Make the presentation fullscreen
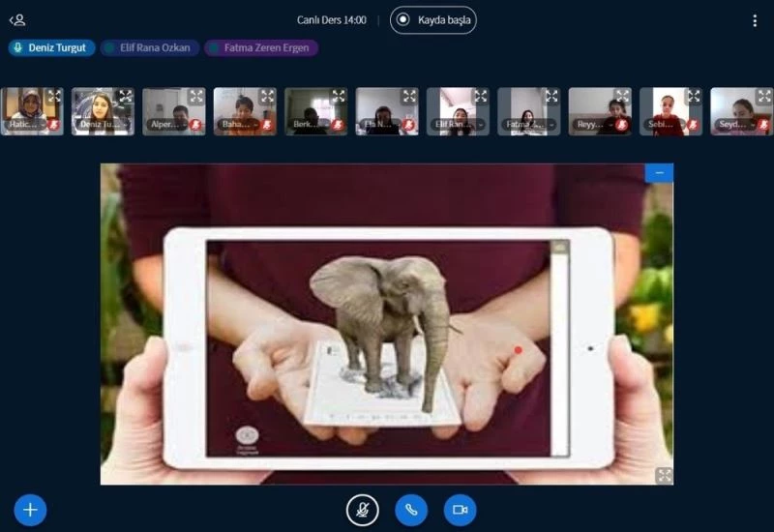Image resolution: width=774 pixels, height=532 pixels. coord(664,475)
